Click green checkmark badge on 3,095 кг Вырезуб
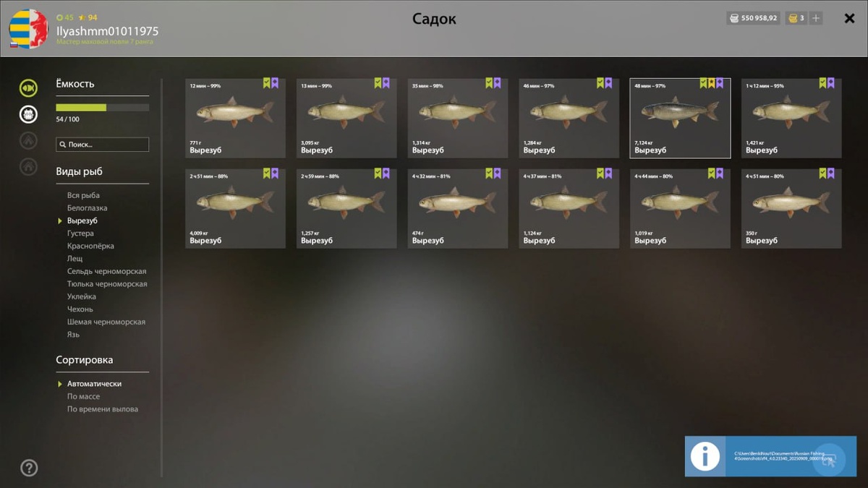The image size is (868, 488). (x=378, y=83)
